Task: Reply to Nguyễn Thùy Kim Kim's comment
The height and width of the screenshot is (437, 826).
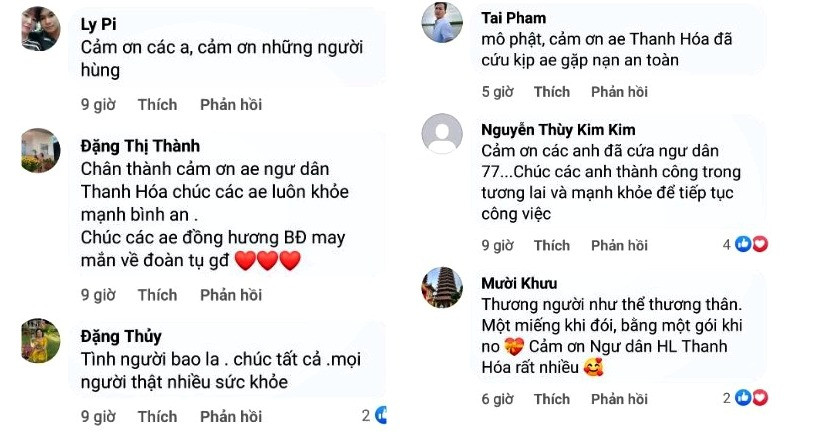Action: click(x=618, y=245)
